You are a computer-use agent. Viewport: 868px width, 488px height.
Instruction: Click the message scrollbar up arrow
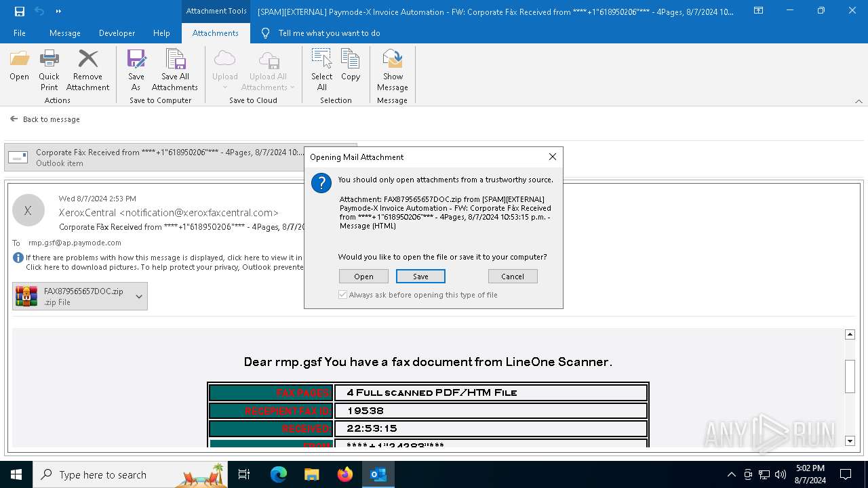tap(850, 335)
